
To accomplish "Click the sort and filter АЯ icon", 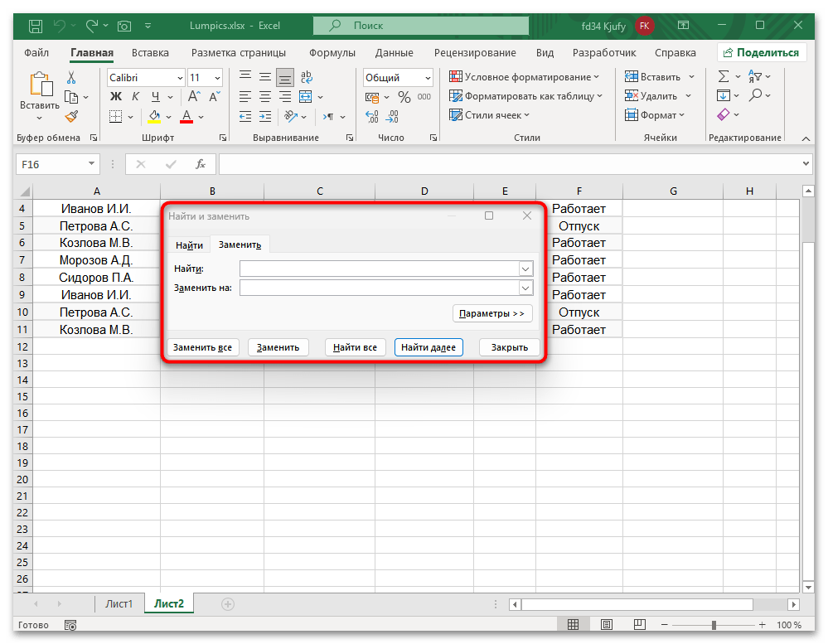I will click(x=756, y=75).
